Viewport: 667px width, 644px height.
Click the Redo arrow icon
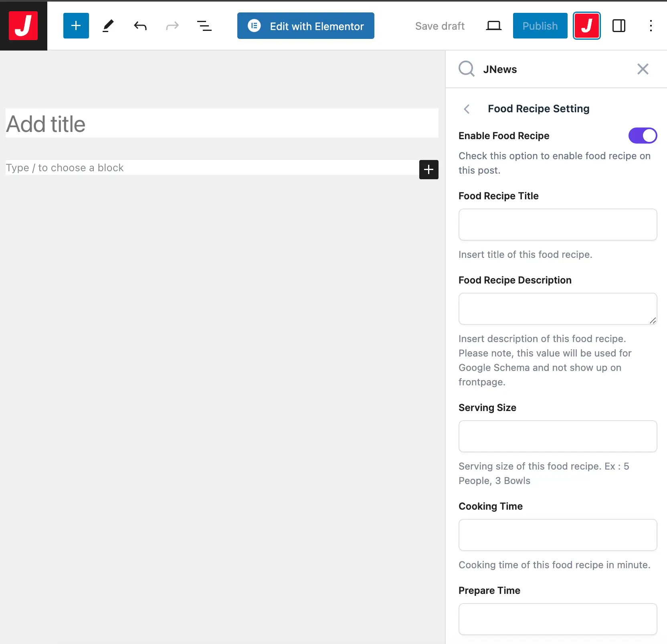click(172, 26)
